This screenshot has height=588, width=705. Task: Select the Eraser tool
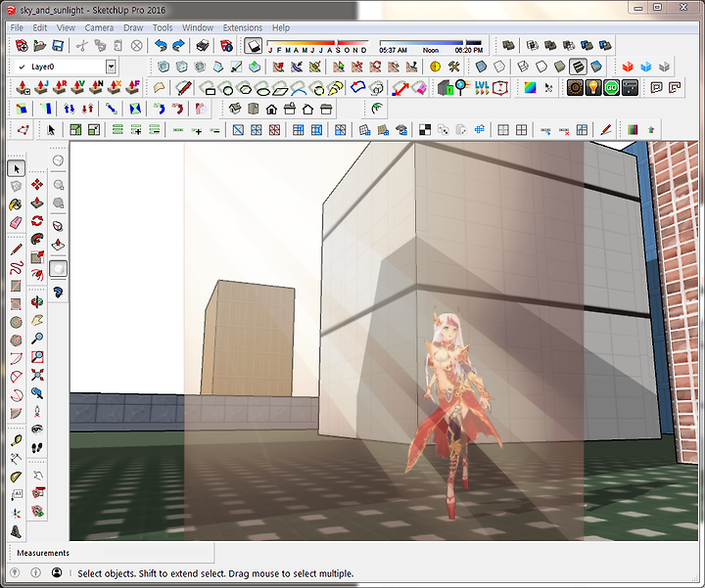(16, 222)
